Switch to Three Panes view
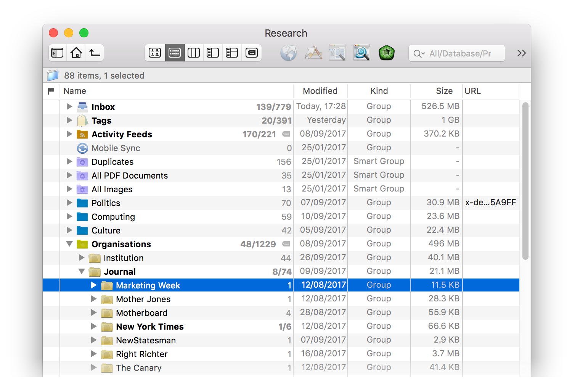 click(232, 53)
